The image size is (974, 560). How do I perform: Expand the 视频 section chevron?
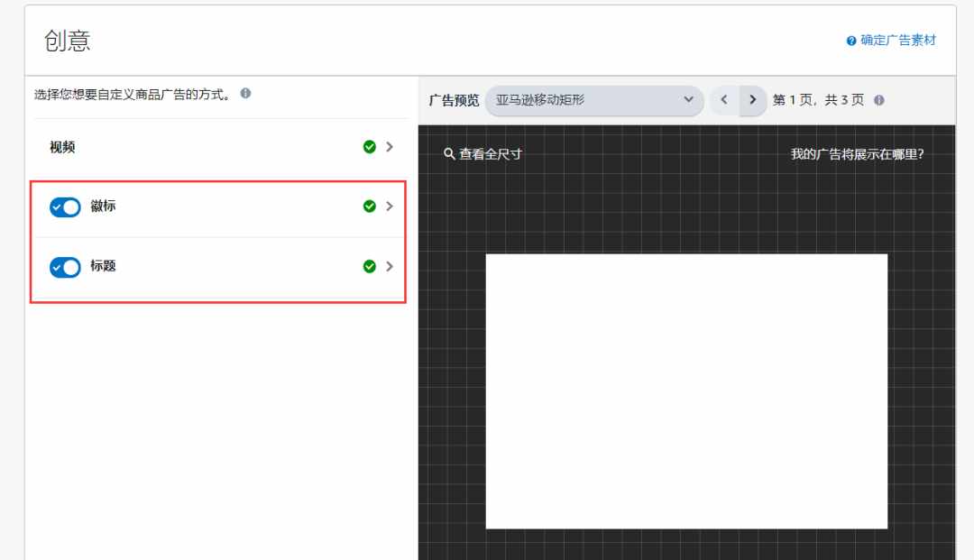click(390, 146)
